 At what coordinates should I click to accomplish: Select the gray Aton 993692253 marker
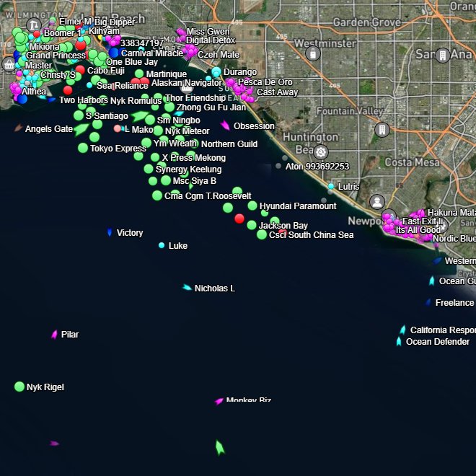(278, 166)
